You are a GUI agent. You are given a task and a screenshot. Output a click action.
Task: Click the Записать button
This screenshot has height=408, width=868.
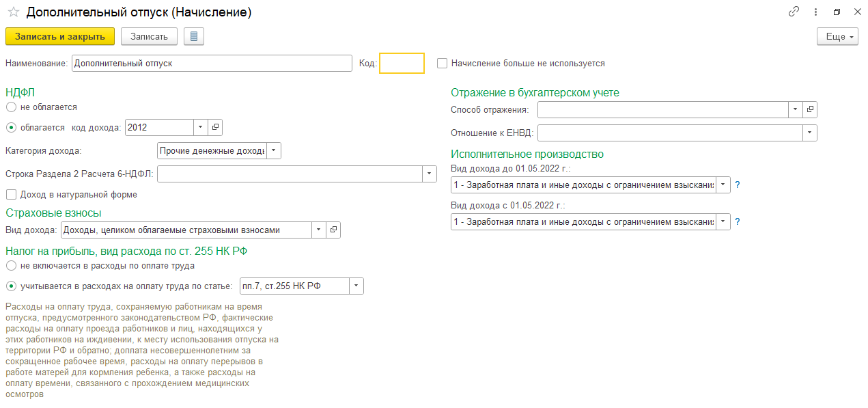pyautogui.click(x=149, y=36)
